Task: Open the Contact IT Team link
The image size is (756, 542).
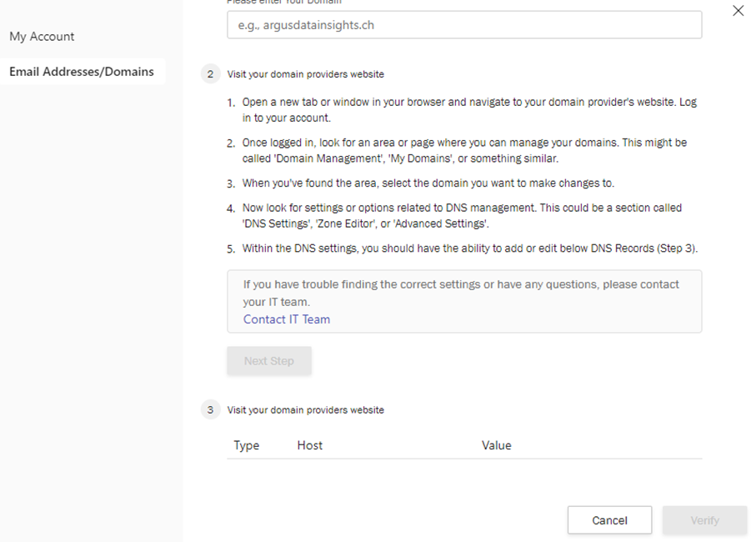Action: (287, 319)
